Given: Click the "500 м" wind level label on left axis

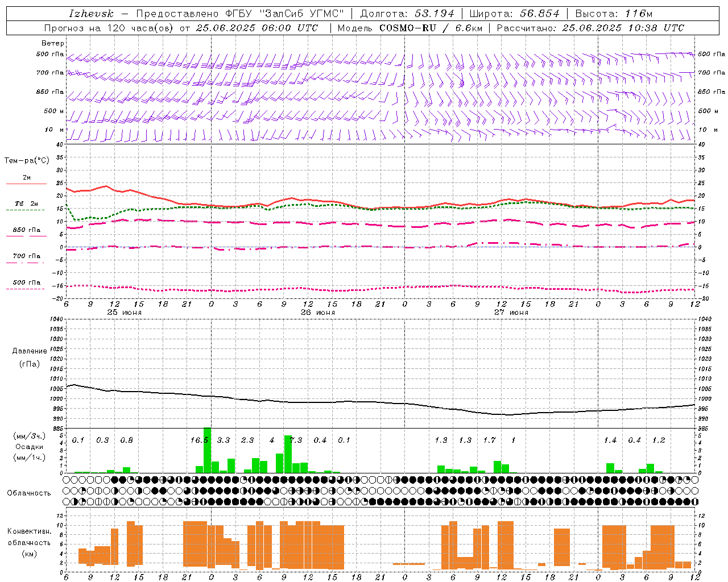Looking at the screenshot, I should (55, 111).
